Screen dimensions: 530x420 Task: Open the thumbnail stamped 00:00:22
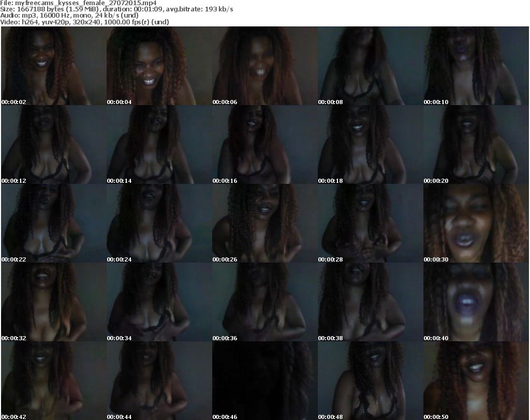tap(54, 223)
